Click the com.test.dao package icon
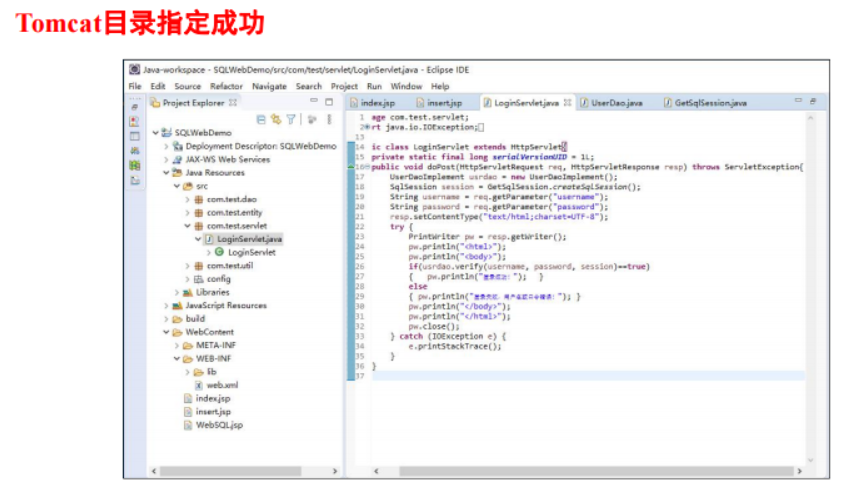The width and height of the screenshot is (841, 486). click(x=198, y=199)
